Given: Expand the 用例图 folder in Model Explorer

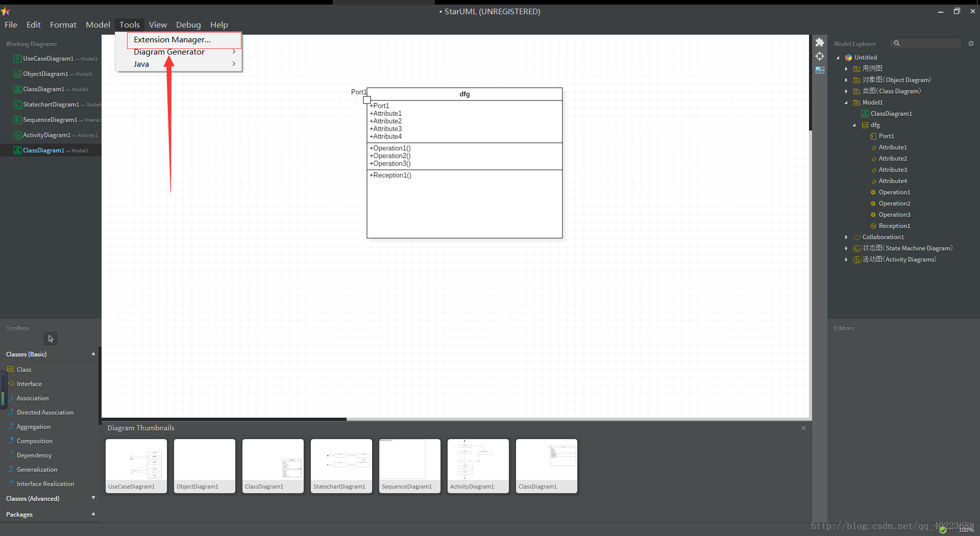Looking at the screenshot, I should pos(846,69).
